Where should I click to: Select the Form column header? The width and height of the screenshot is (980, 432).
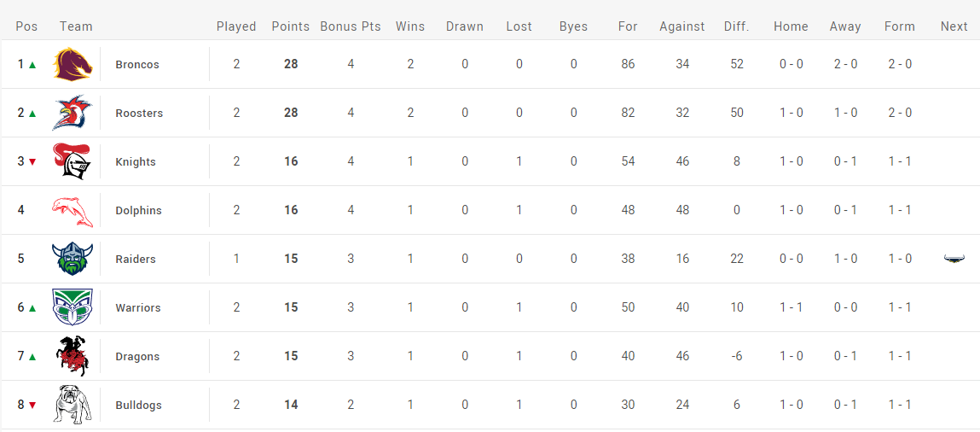(899, 26)
